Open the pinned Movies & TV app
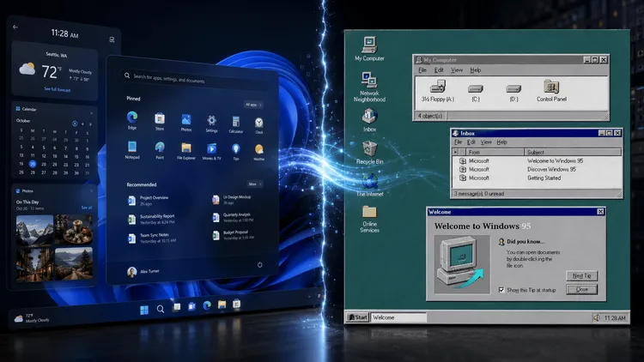The image size is (644, 362). coord(211,152)
